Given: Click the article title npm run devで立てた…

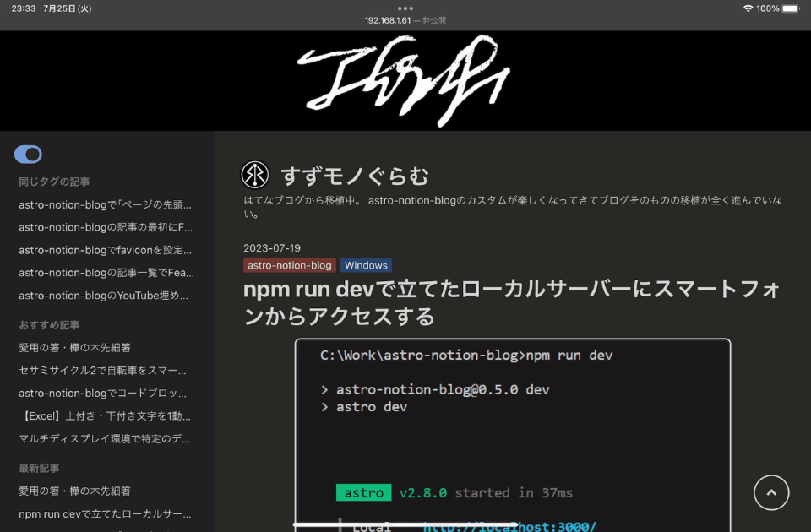Looking at the screenshot, I should 512,302.
